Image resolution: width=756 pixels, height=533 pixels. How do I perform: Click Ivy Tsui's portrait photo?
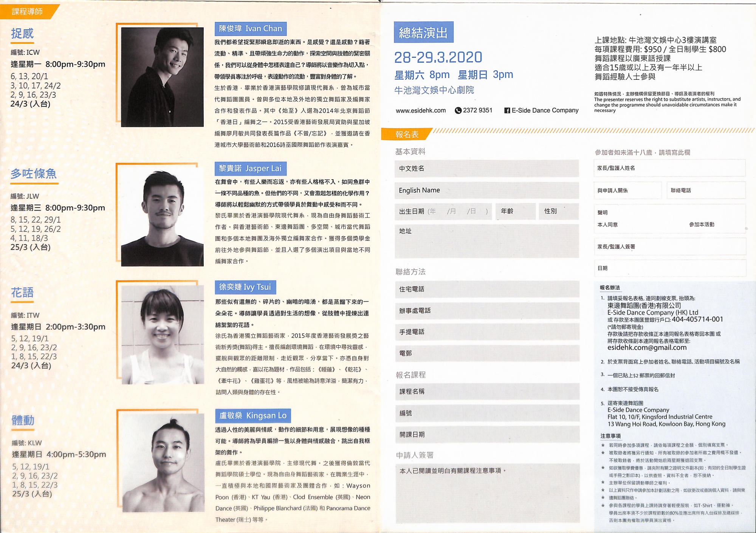click(163, 335)
